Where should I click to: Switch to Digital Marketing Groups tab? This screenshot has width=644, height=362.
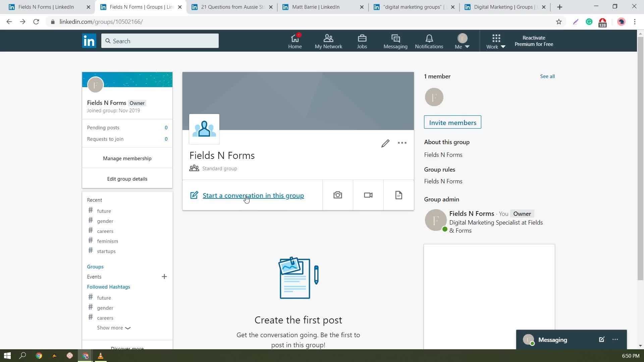pos(503,7)
